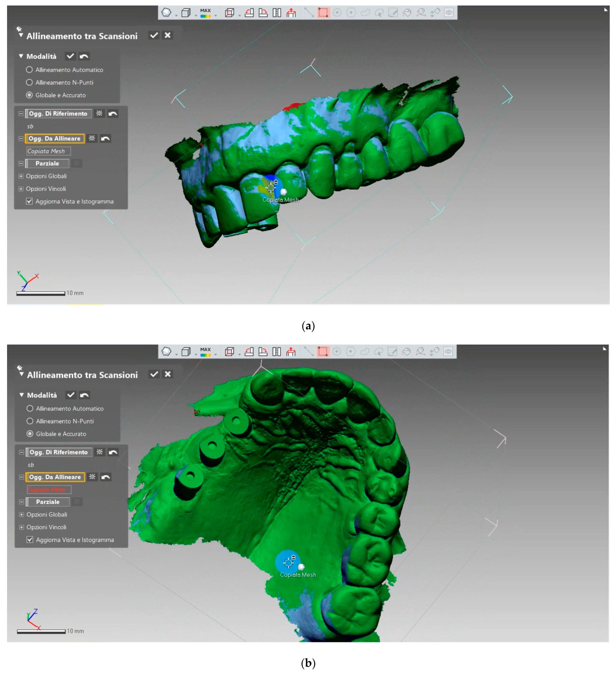616x675 pixels.
Task: Select lasso selection tool in lower toolbar (b)
Action: 365,351
